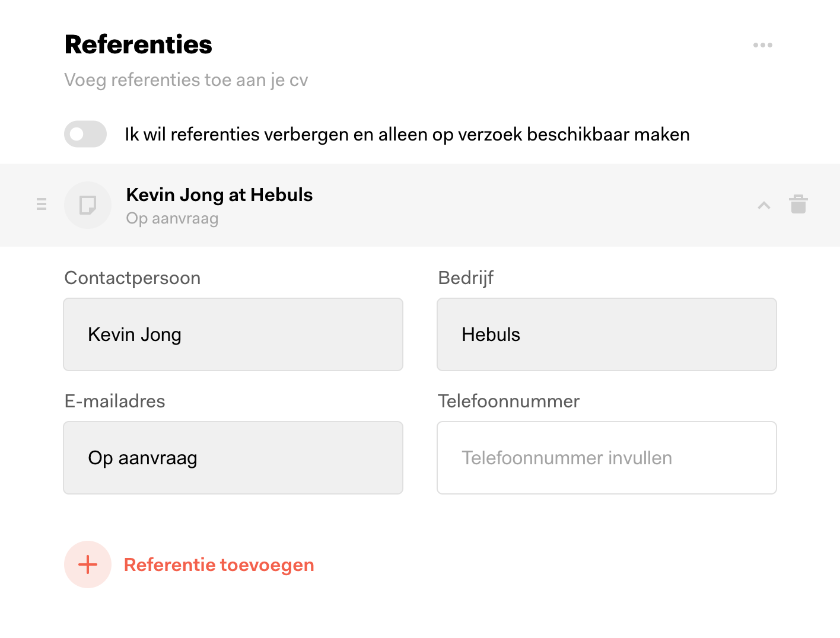The image size is (840, 638).
Task: Grab the drag handle beside Kevin Jong entry
Action: pyautogui.click(x=42, y=204)
